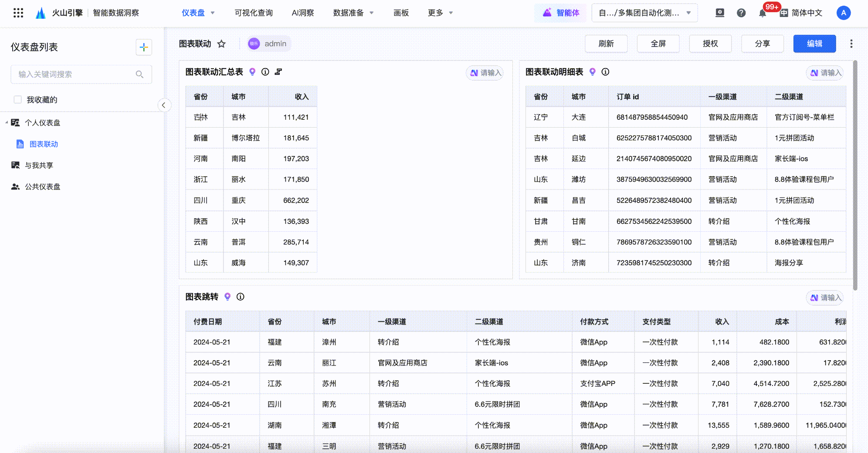Image resolution: width=868 pixels, height=453 pixels.
Task: Collapse the 个人仪表盘 tree node
Action: pos(7,123)
